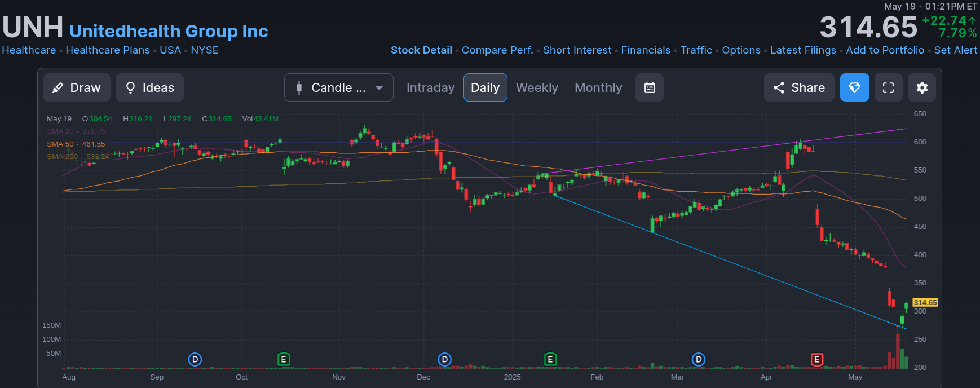Click the October earnings E marker

284,359
